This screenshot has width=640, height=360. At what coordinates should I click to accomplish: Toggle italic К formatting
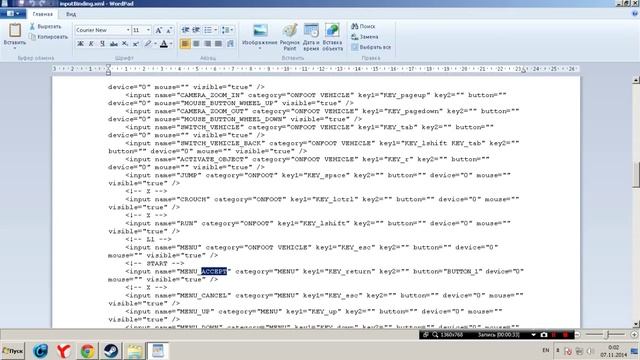tap(91, 44)
